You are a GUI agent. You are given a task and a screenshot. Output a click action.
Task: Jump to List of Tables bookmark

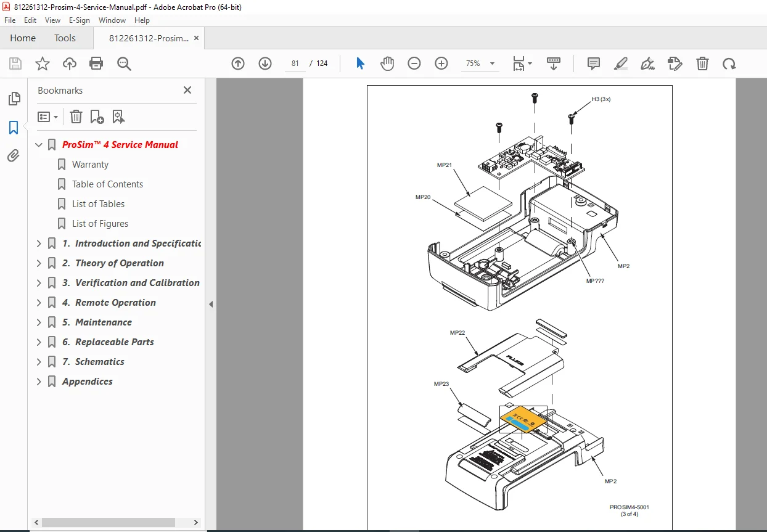pyautogui.click(x=98, y=204)
